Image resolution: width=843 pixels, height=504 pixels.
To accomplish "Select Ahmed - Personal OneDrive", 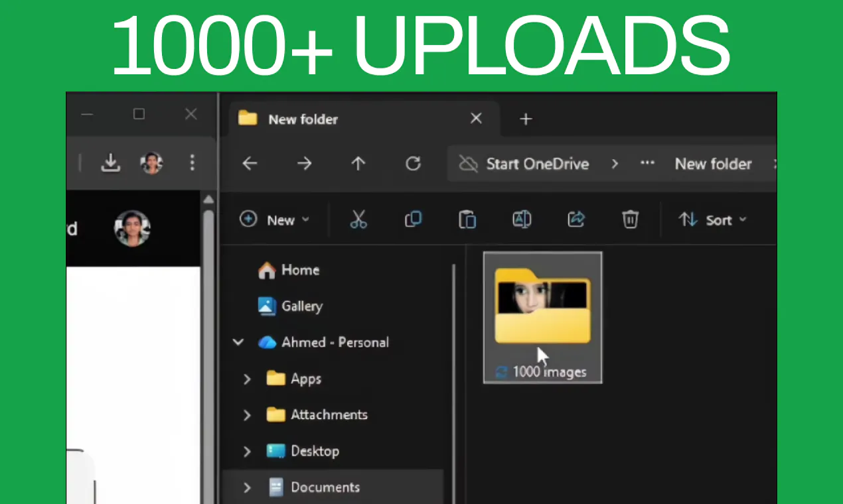I will pos(324,342).
